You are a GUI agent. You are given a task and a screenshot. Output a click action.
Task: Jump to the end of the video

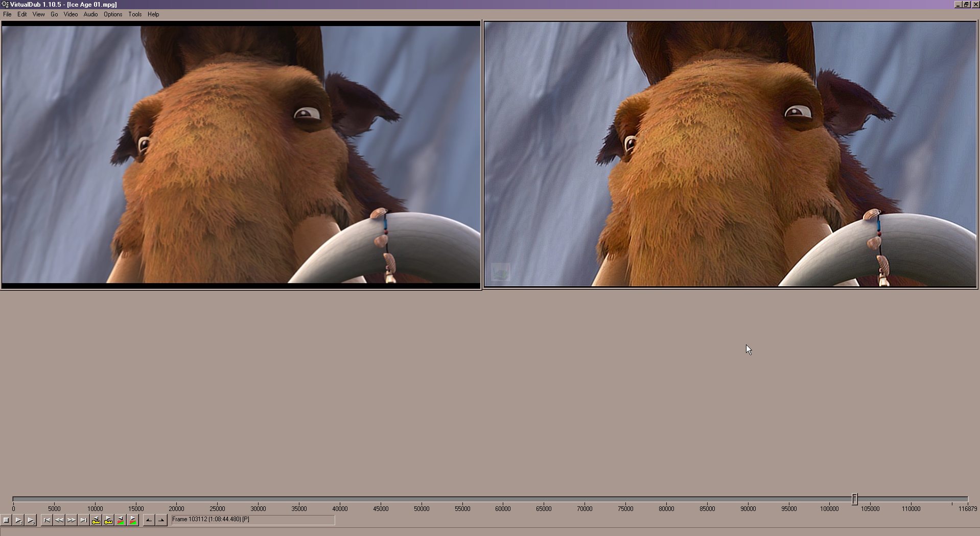[84, 520]
